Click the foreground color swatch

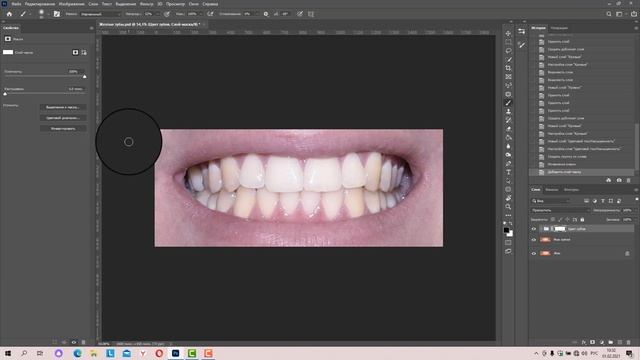(x=507, y=230)
